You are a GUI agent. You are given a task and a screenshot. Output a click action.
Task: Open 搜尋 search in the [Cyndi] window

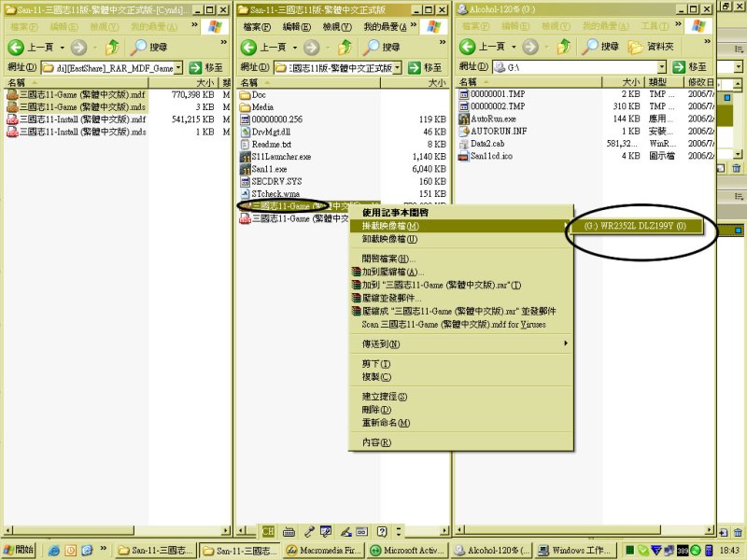(148, 47)
